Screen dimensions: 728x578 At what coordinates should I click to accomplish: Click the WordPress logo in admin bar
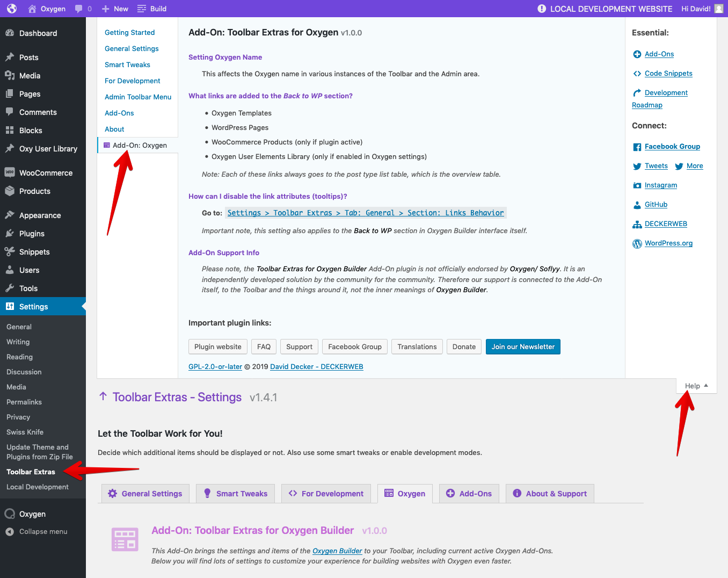(x=12, y=9)
